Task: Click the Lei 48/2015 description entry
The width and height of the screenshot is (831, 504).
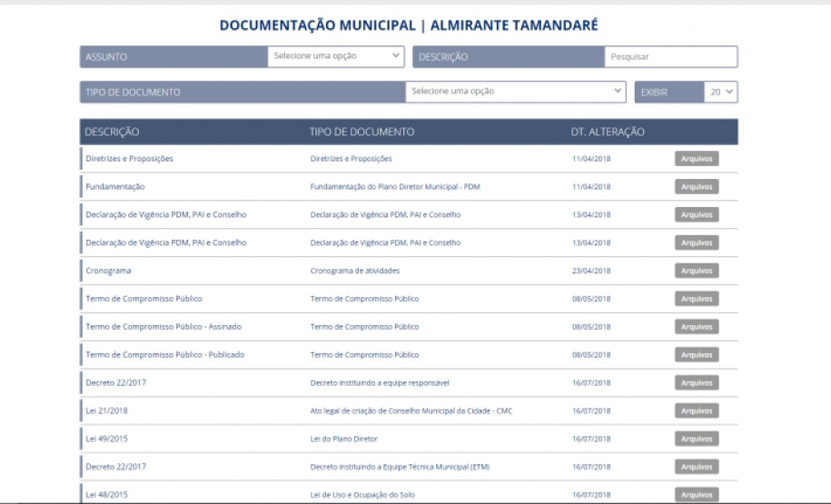Action: (106, 495)
